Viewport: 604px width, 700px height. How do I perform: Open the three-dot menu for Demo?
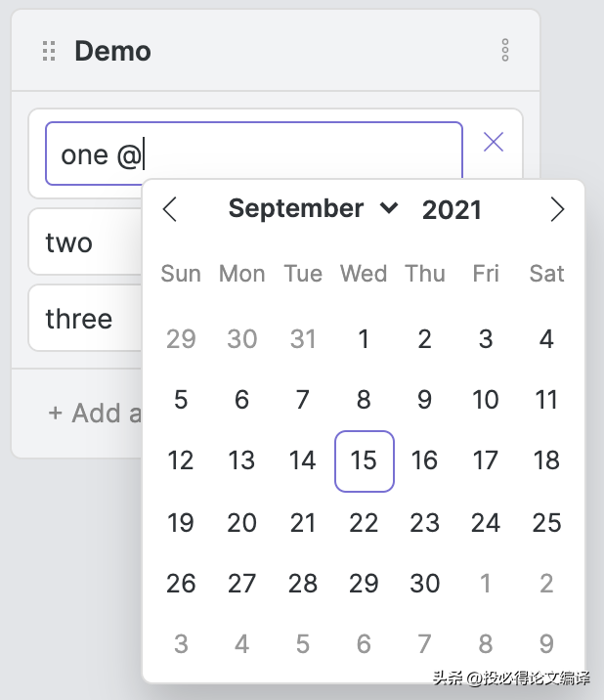pyautogui.click(x=505, y=50)
